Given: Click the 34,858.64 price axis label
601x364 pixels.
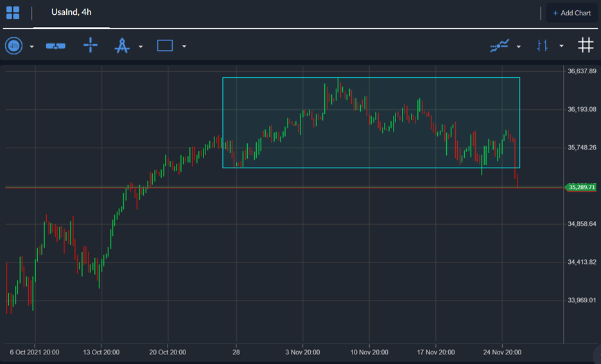Looking at the screenshot, I should click(582, 224).
